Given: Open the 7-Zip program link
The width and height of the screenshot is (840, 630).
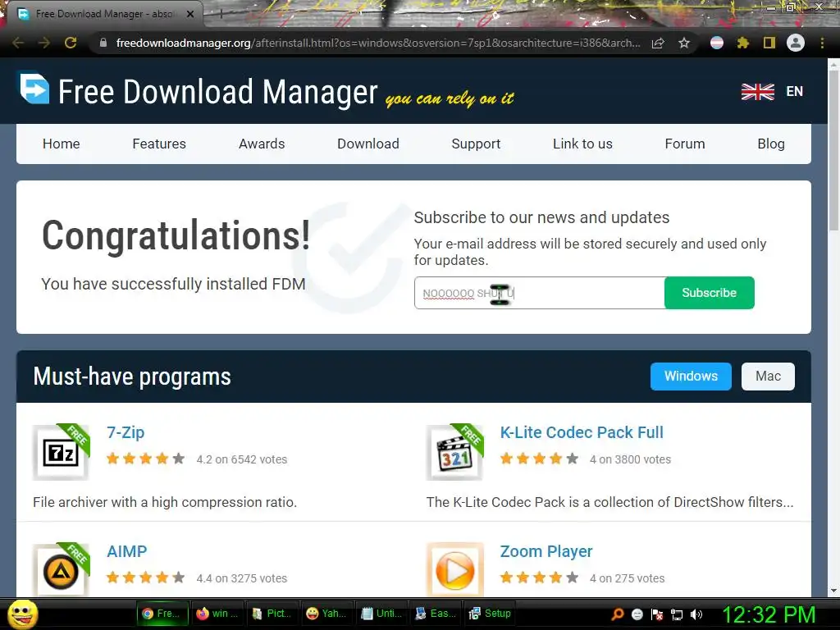Looking at the screenshot, I should coord(126,432).
